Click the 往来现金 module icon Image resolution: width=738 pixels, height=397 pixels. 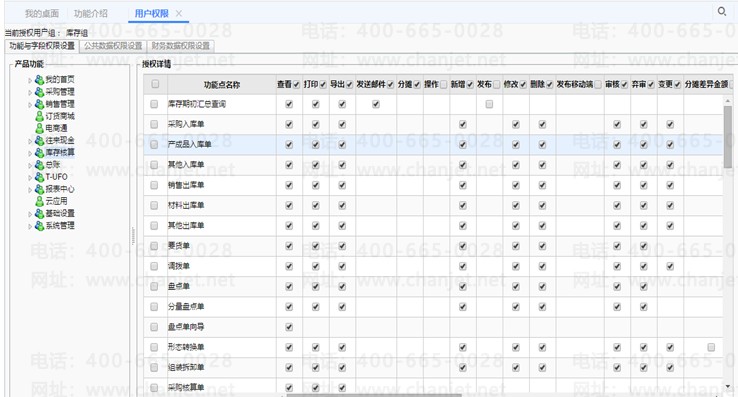[x=40, y=140]
